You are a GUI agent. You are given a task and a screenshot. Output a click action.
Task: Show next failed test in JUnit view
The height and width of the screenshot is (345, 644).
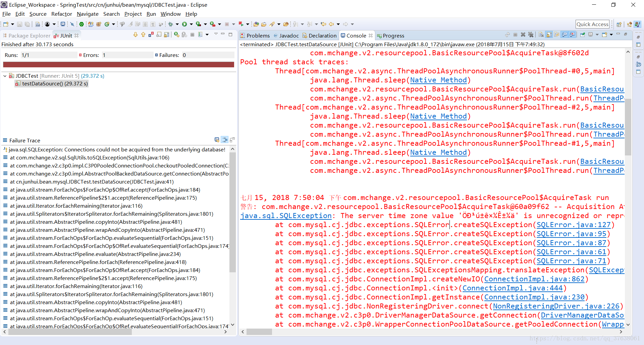pyautogui.click(x=136, y=35)
